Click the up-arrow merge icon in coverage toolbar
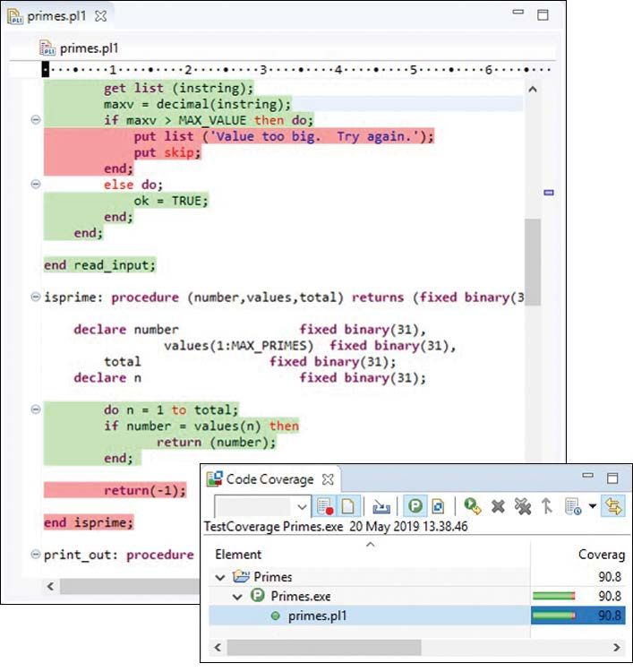This screenshot has width=633, height=672. [x=546, y=506]
